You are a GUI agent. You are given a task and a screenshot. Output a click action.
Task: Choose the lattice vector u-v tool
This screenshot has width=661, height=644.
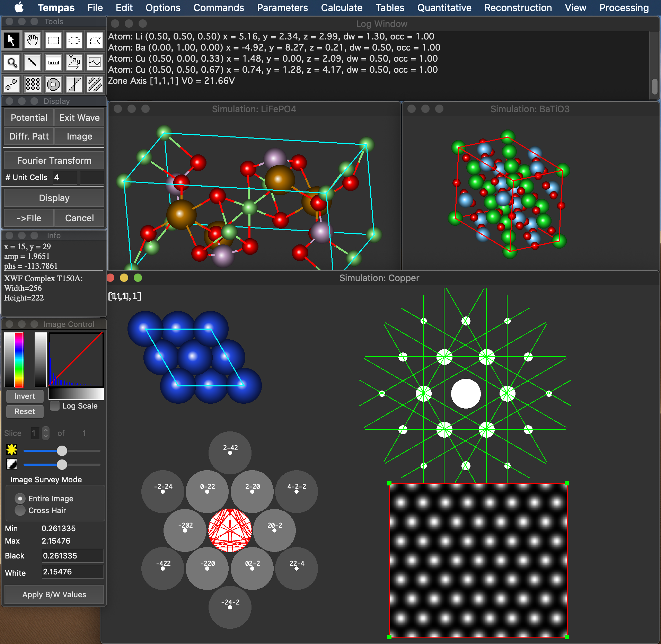(74, 63)
